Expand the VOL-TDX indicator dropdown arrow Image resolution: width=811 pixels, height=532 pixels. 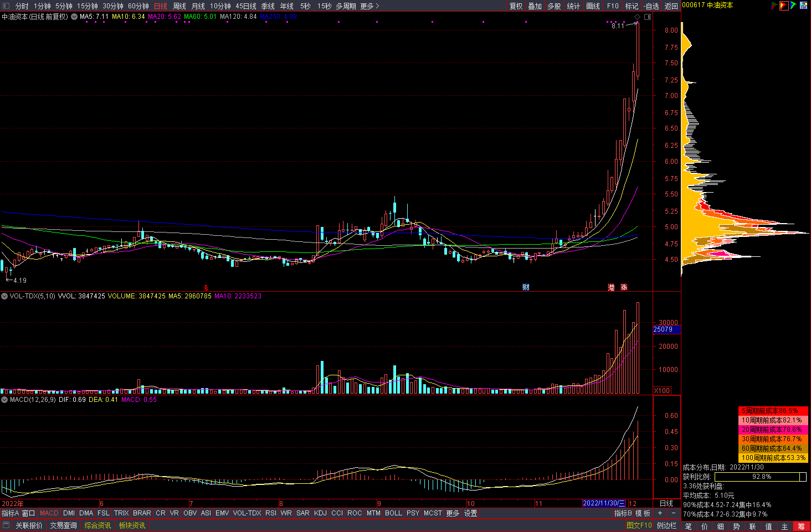coord(4,296)
